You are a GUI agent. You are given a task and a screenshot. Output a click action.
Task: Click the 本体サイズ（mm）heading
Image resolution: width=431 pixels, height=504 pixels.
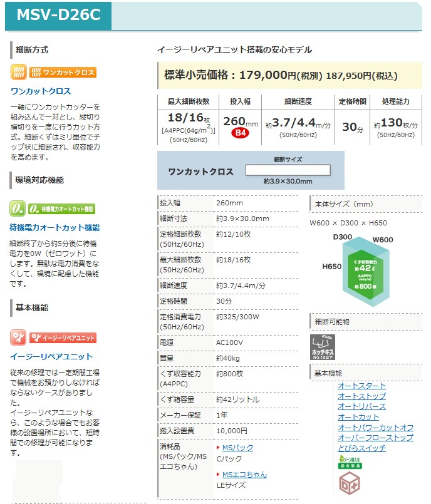(x=344, y=204)
